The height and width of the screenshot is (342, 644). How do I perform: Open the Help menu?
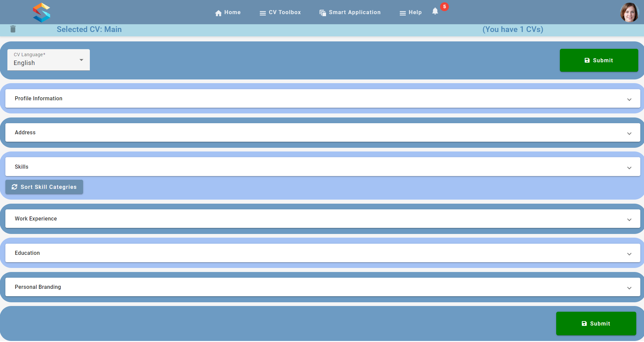tap(410, 12)
